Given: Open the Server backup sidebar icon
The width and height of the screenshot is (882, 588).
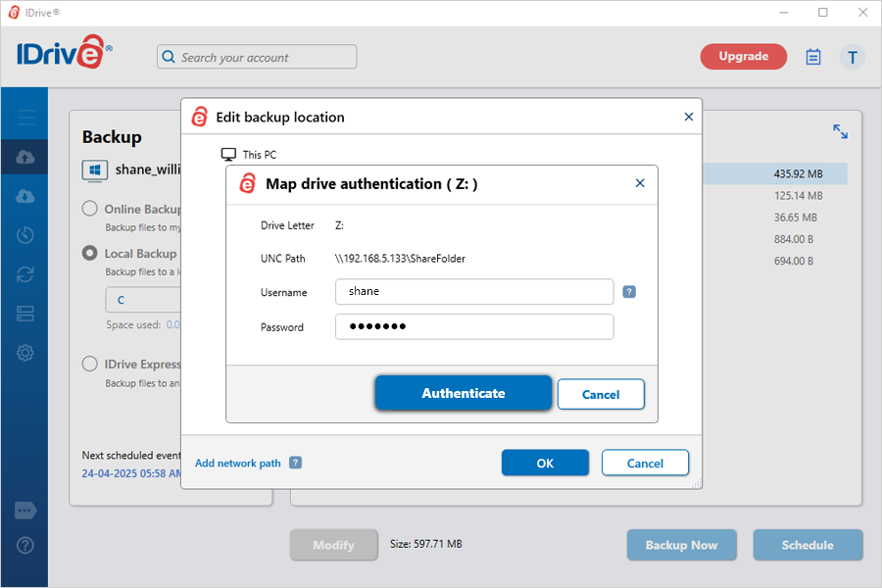Looking at the screenshot, I should [26, 314].
